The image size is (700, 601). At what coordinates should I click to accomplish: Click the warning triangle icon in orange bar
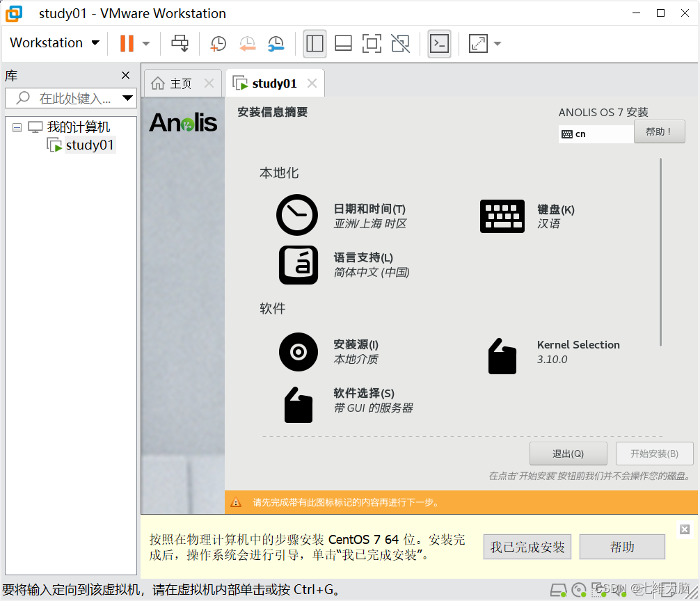pyautogui.click(x=236, y=502)
